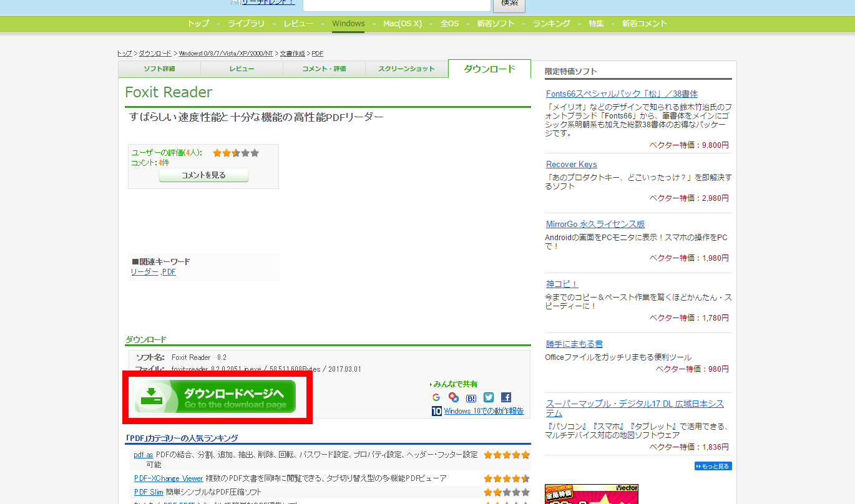Click the Foxit Reader page title
The height and width of the screenshot is (504, 855).
(x=169, y=92)
